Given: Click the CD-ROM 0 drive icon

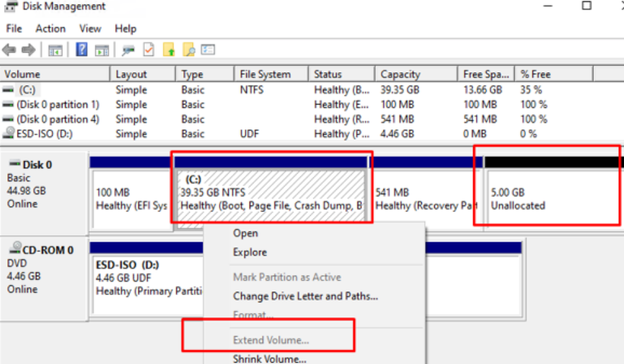Looking at the screenshot, I should coord(15,248).
